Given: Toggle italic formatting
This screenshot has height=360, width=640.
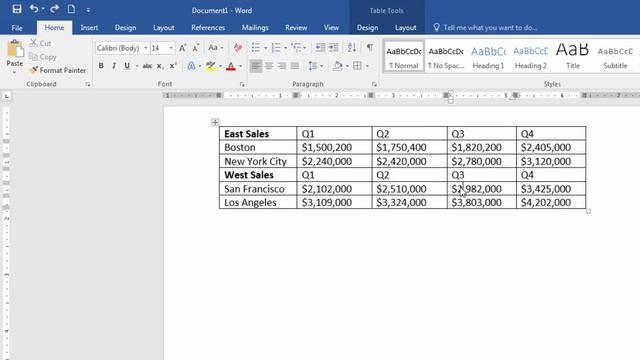Looking at the screenshot, I should pos(114,66).
